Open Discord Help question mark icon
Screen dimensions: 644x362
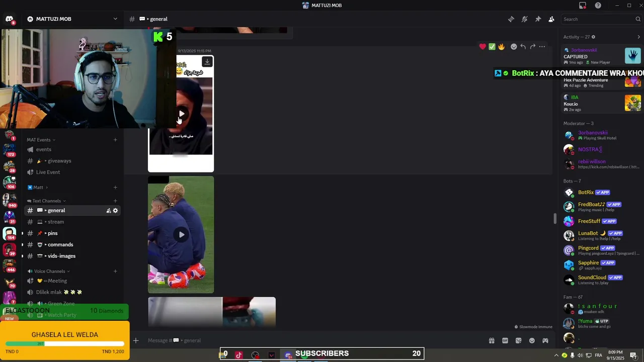(598, 6)
